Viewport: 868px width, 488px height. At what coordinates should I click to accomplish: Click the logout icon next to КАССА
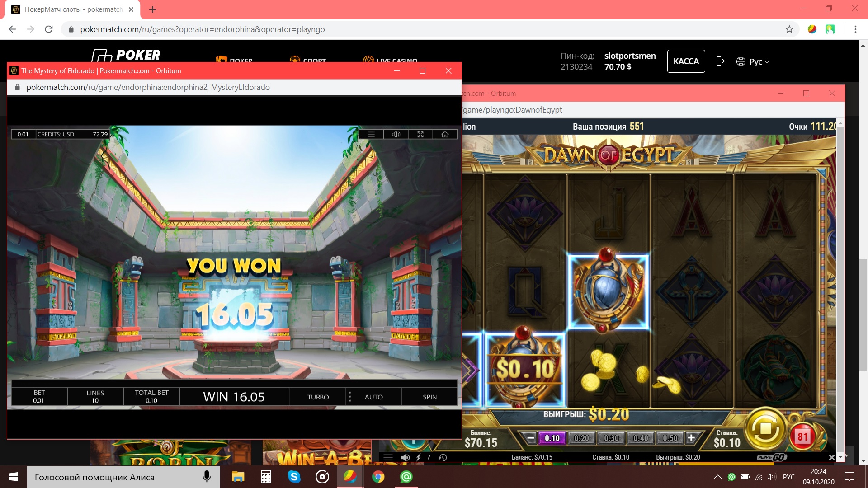click(721, 61)
